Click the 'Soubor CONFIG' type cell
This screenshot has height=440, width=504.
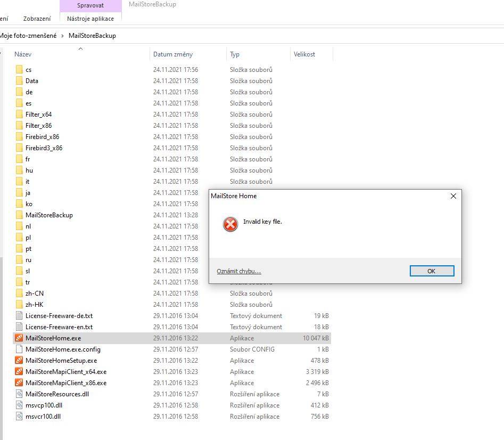[252, 349]
